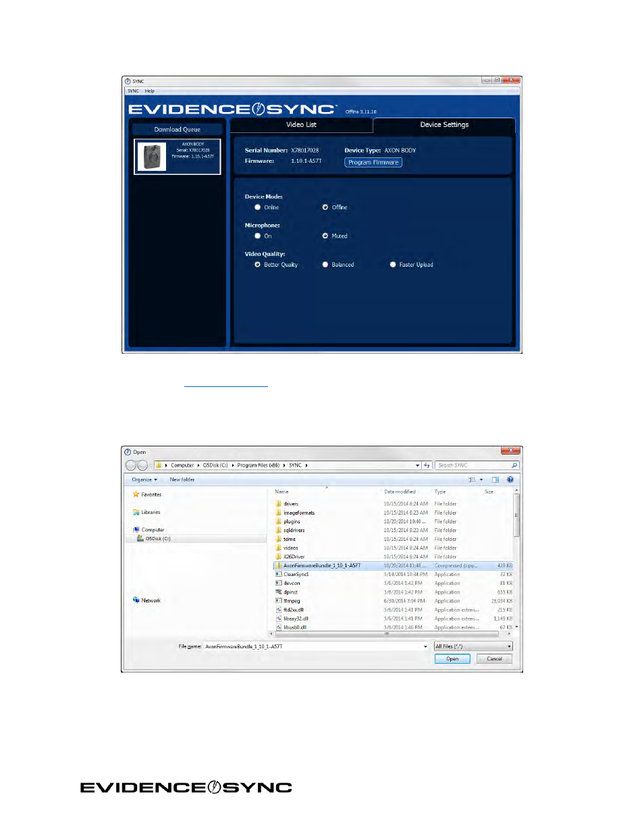Expand the arrow after SYNC in breadcrumb
The width and height of the screenshot is (644, 834).
(306, 465)
